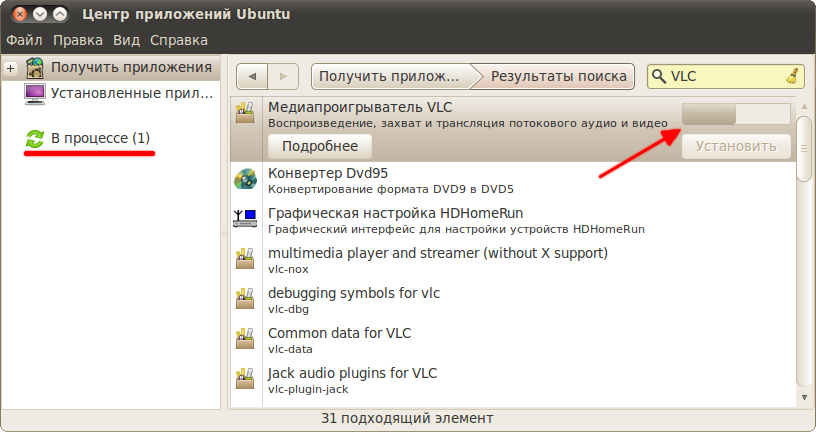Click the vlc-plugin-jack package icon
This screenshot has height=432, width=816.
pyautogui.click(x=245, y=378)
